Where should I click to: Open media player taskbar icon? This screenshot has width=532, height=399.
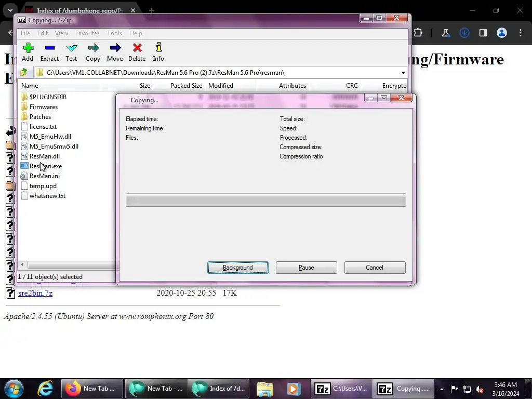click(x=294, y=389)
